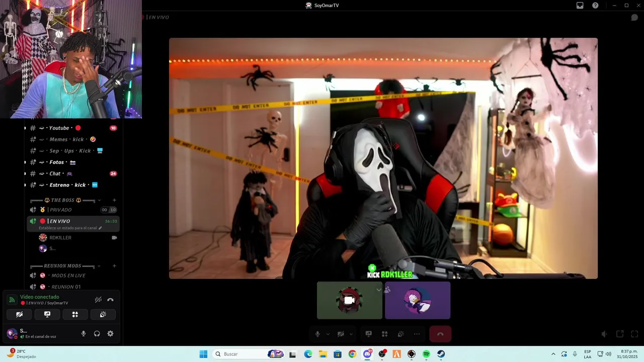644x362 pixels.
Task: Open Google Chrome from taskbar
Action: 352,354
